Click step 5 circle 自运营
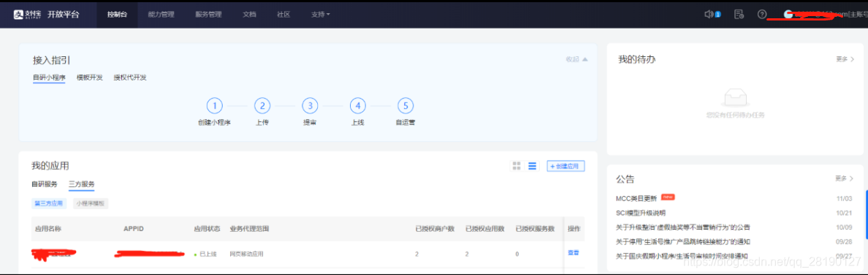 406,105
